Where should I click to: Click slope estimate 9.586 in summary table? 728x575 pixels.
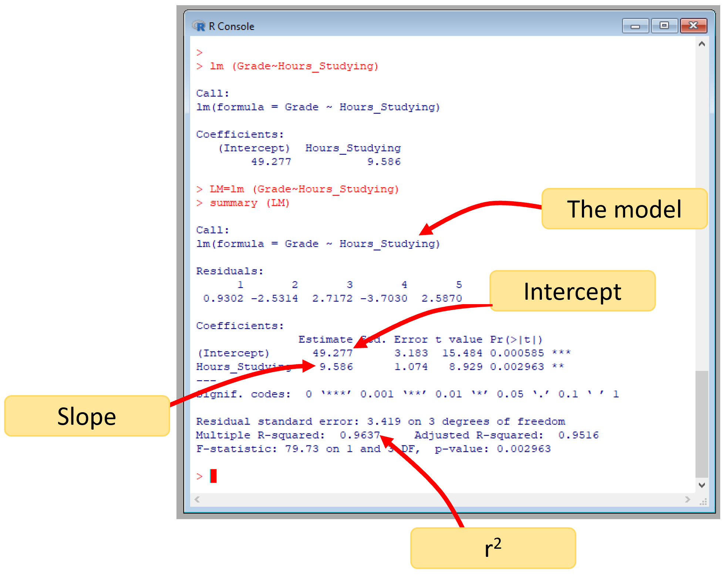click(x=336, y=367)
